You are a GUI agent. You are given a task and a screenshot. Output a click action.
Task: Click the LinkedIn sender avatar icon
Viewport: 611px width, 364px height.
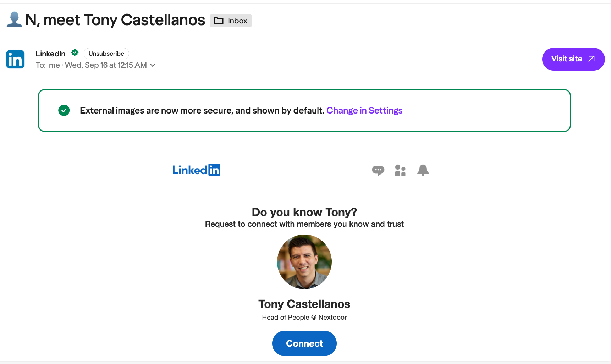15,59
